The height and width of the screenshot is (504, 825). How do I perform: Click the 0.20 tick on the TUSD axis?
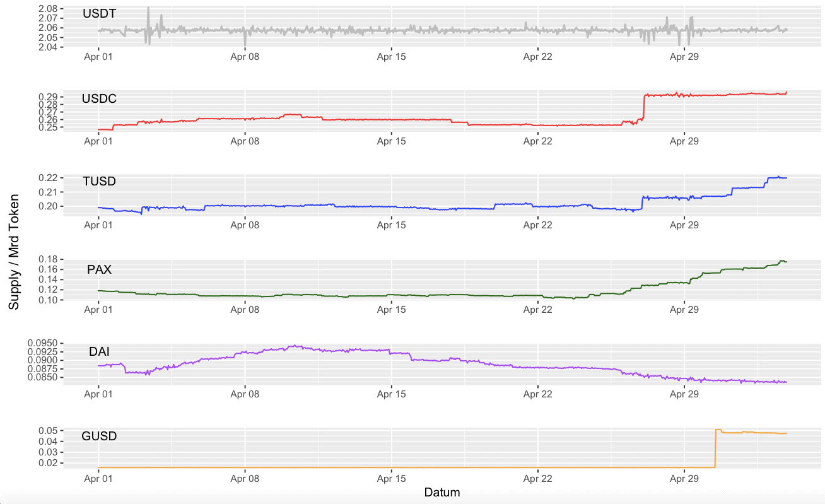(x=48, y=206)
